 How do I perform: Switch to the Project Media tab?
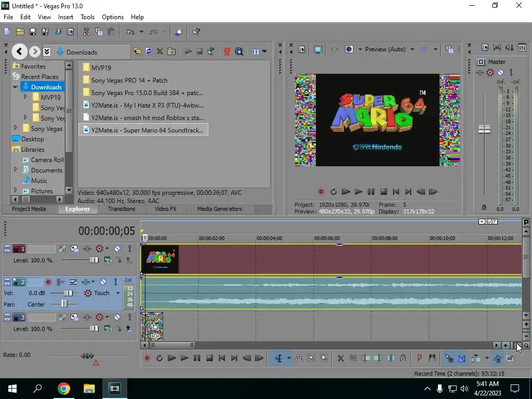pyautogui.click(x=29, y=209)
